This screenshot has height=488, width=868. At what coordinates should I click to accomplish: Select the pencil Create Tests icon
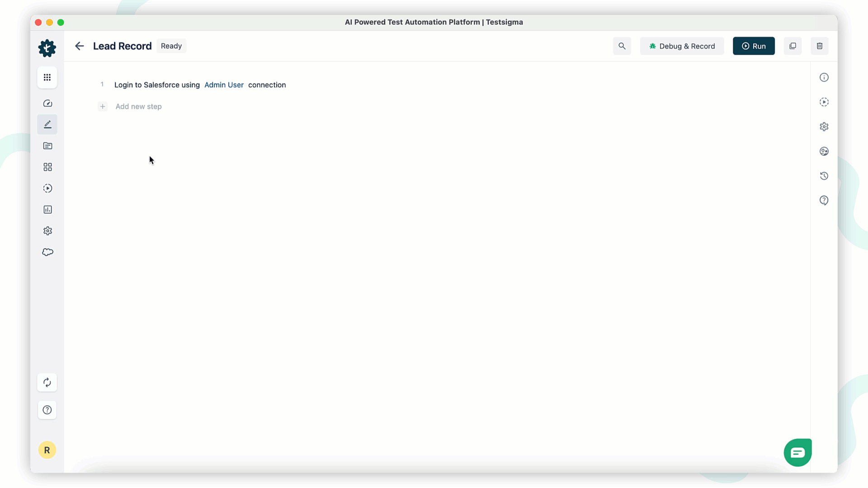coord(47,124)
